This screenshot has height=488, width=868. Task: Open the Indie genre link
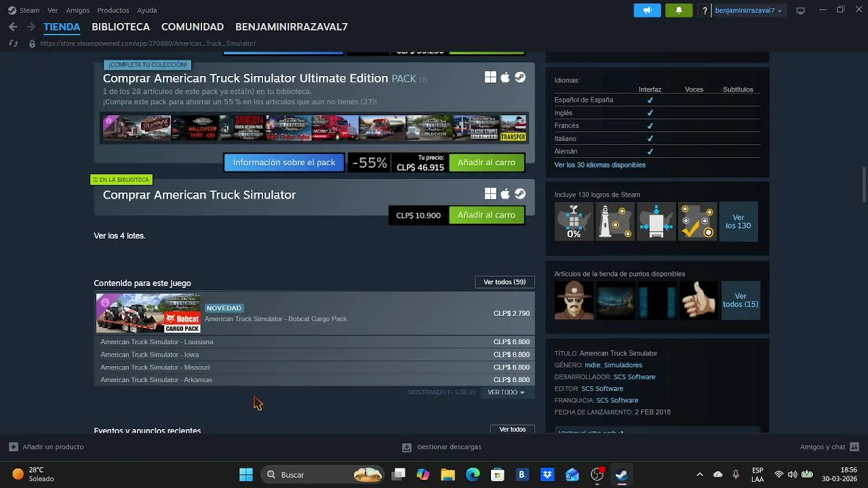point(592,365)
